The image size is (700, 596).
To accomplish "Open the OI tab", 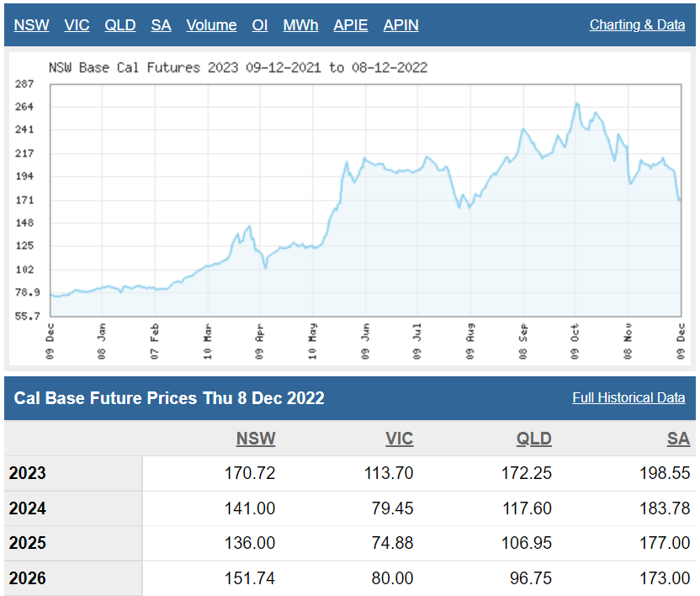I will click(260, 25).
